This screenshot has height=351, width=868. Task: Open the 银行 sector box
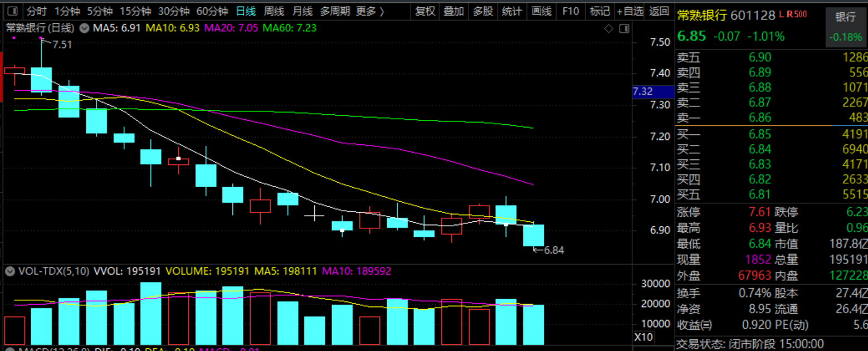coord(846,27)
